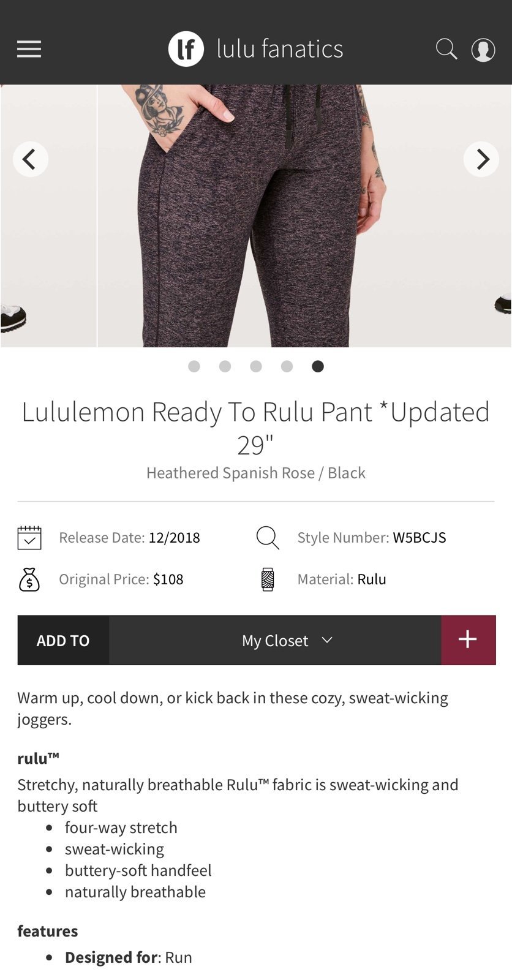
Task: Select the first carousel dot
Action: tap(194, 366)
